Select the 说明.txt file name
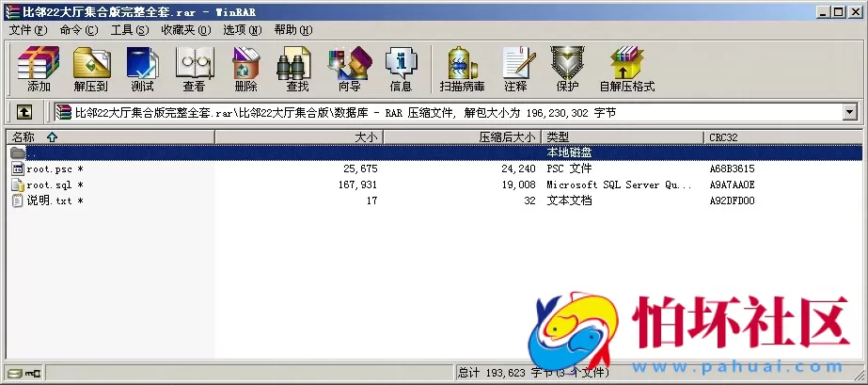Screen dimensions: 868x385 (55, 201)
